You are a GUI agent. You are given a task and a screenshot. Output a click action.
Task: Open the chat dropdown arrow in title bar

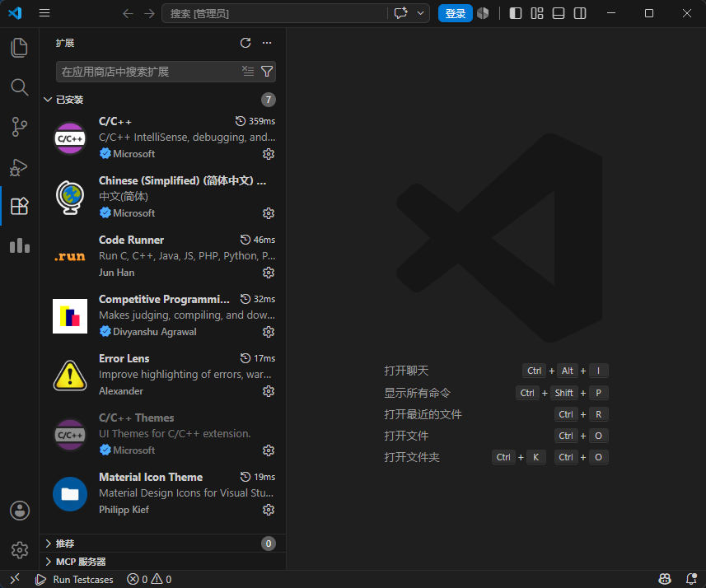pyautogui.click(x=420, y=13)
